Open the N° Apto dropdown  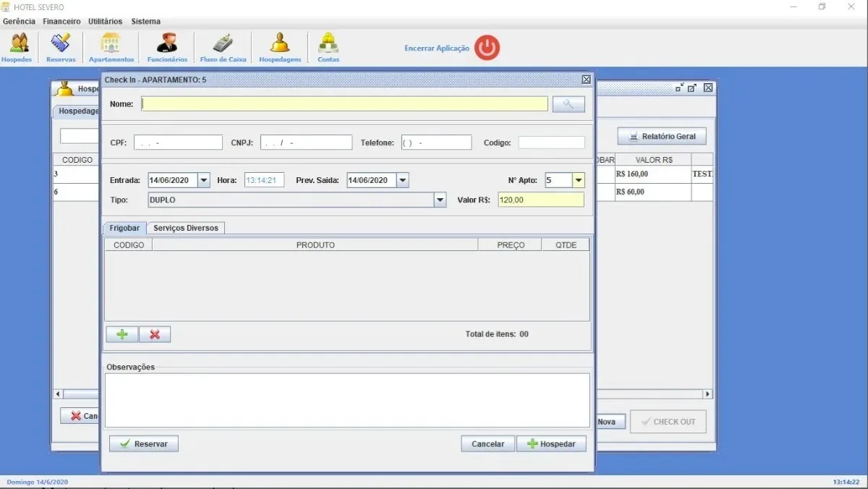579,180
